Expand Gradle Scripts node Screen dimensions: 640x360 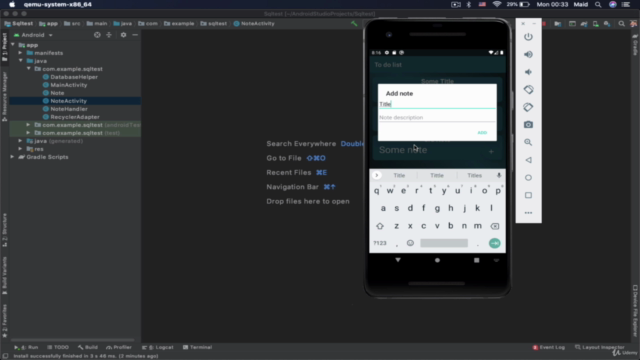pos(12,157)
